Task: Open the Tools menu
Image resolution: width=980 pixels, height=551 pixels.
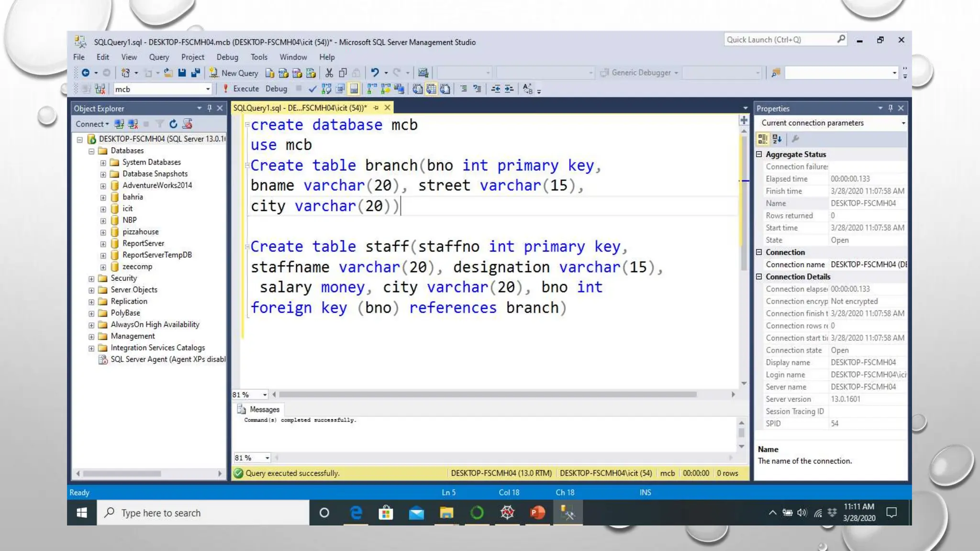Action: coord(259,57)
